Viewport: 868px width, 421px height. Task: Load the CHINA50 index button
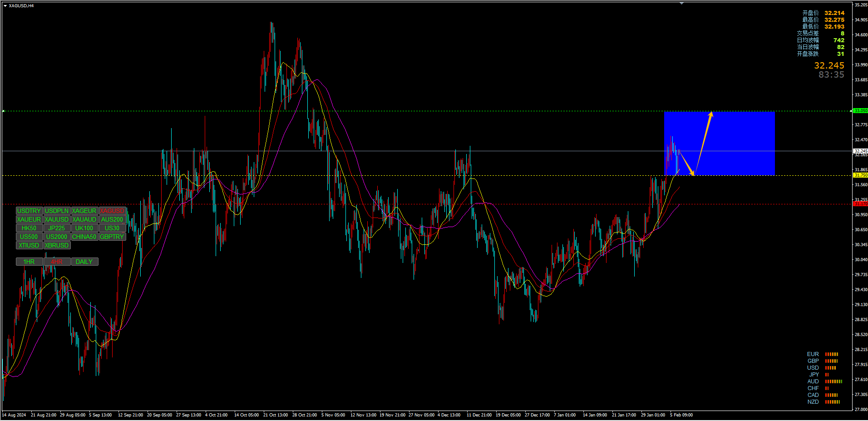(x=84, y=237)
